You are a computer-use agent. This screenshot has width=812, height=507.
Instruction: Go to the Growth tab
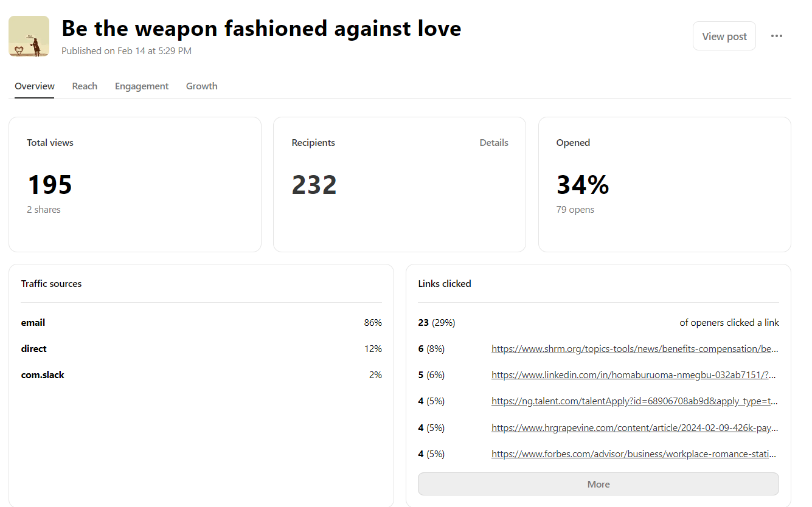click(x=201, y=86)
